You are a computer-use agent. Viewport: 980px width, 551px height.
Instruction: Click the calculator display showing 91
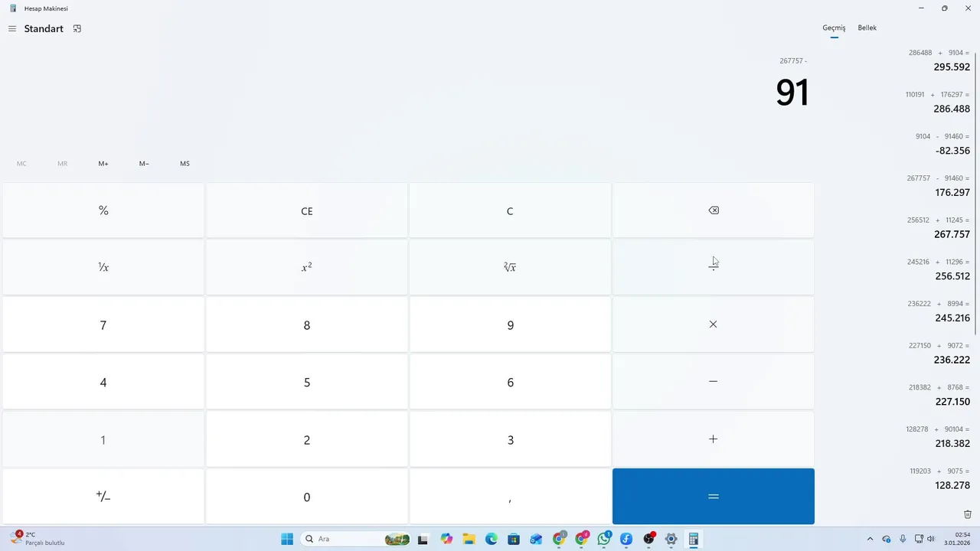pos(792,92)
